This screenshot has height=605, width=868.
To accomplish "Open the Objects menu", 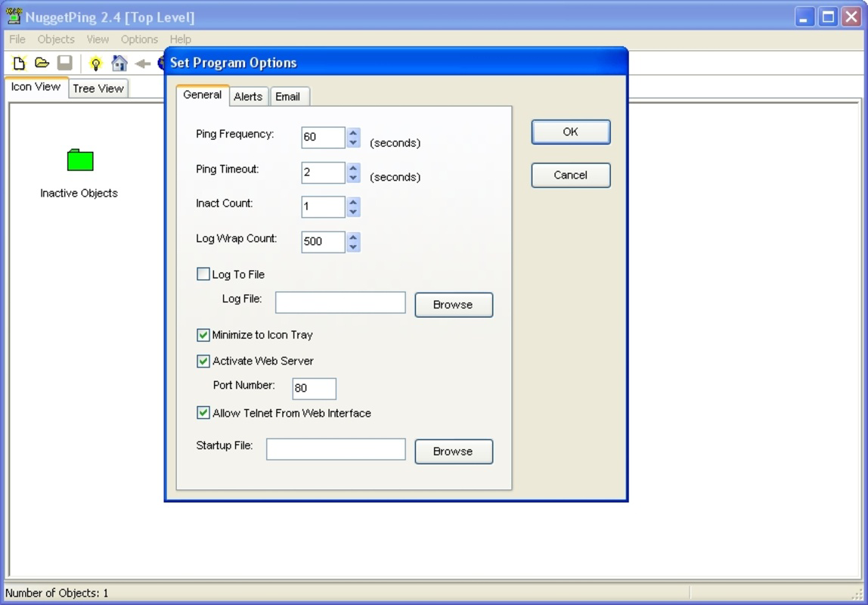I will point(56,39).
